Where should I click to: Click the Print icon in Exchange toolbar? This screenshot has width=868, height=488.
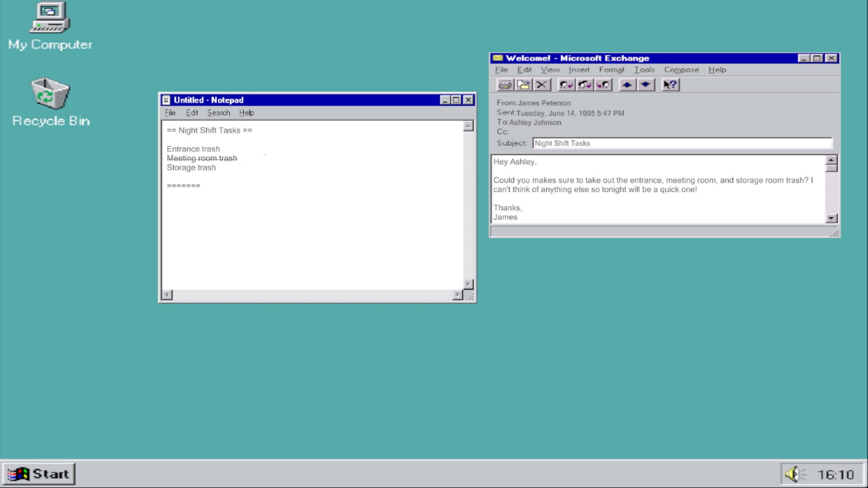click(505, 85)
